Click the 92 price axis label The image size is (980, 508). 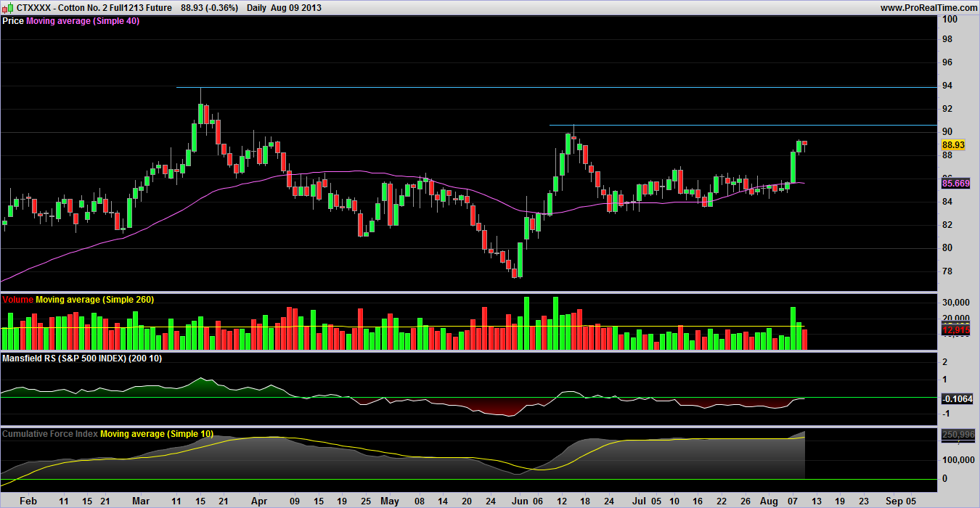point(947,109)
